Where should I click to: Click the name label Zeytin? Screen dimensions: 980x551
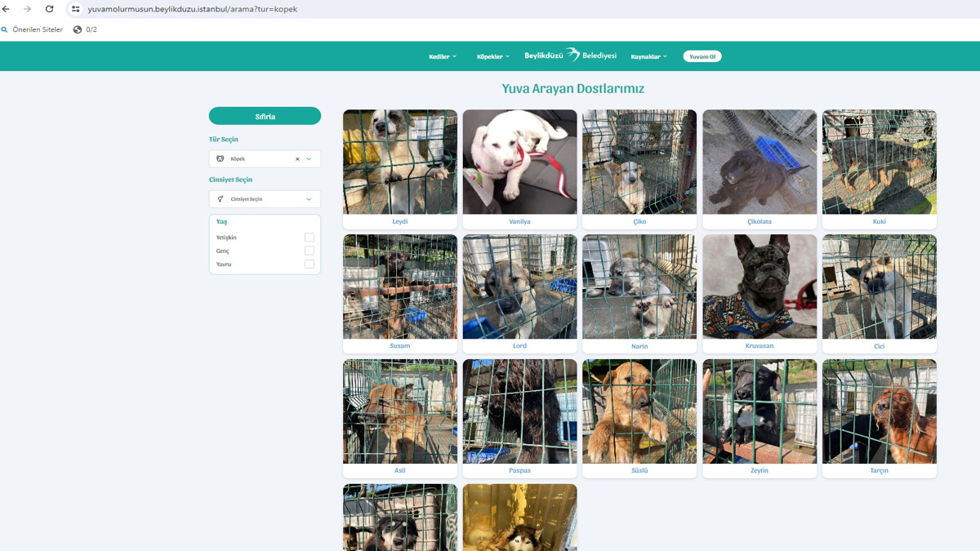[x=759, y=471]
